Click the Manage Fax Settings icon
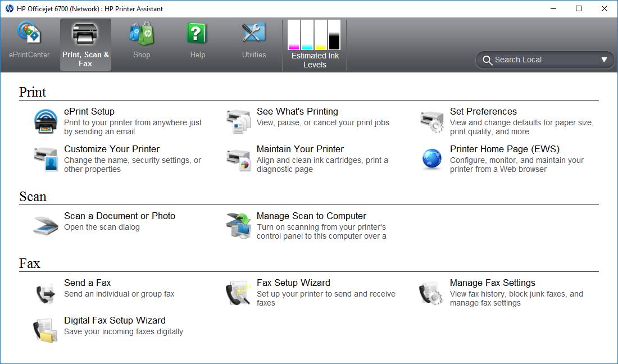This screenshot has height=364, width=618. pos(431,293)
